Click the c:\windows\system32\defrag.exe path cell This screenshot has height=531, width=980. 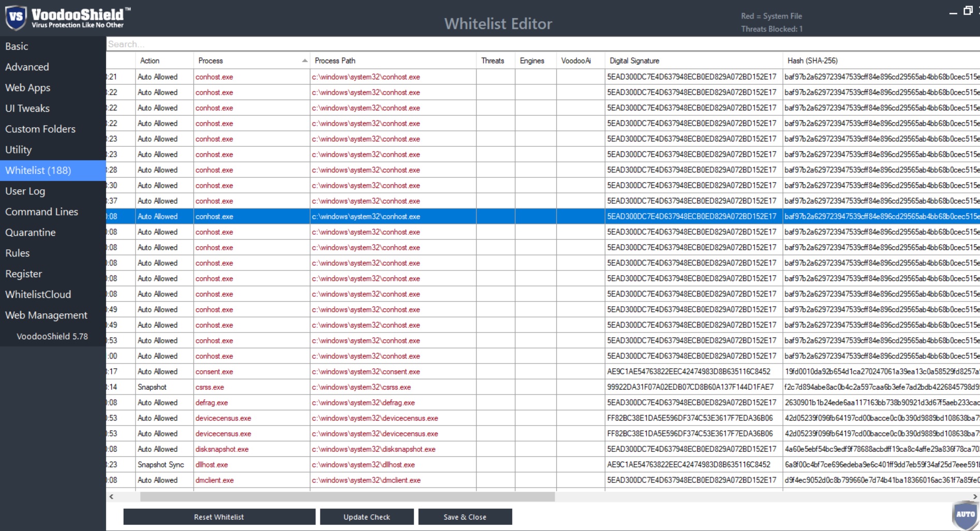click(393, 403)
